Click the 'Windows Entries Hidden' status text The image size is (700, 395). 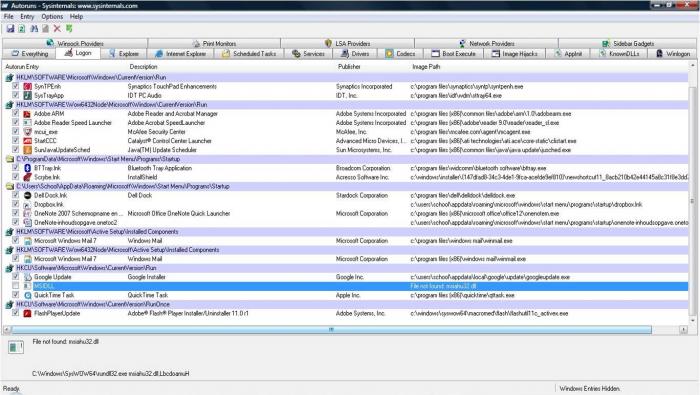tap(589, 388)
